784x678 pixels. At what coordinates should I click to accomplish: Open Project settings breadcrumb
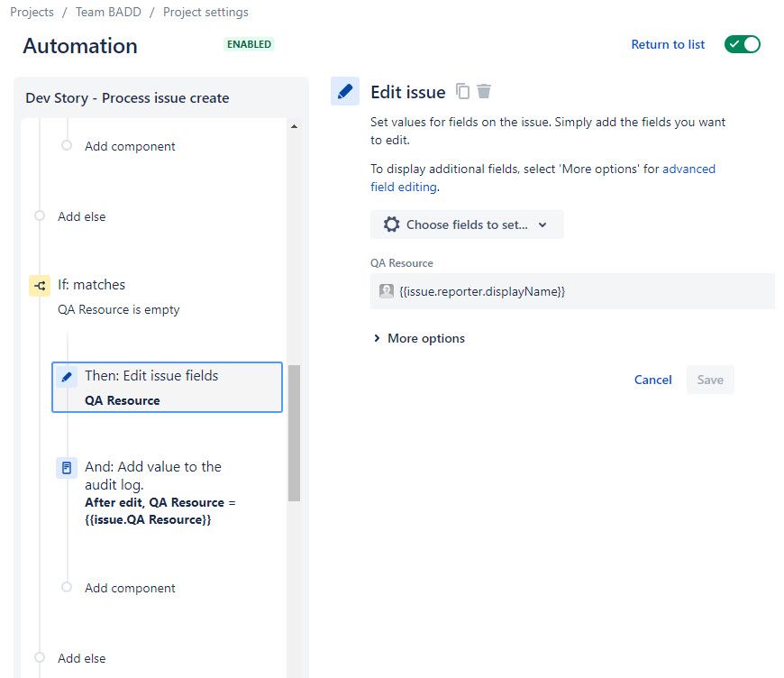pos(205,12)
